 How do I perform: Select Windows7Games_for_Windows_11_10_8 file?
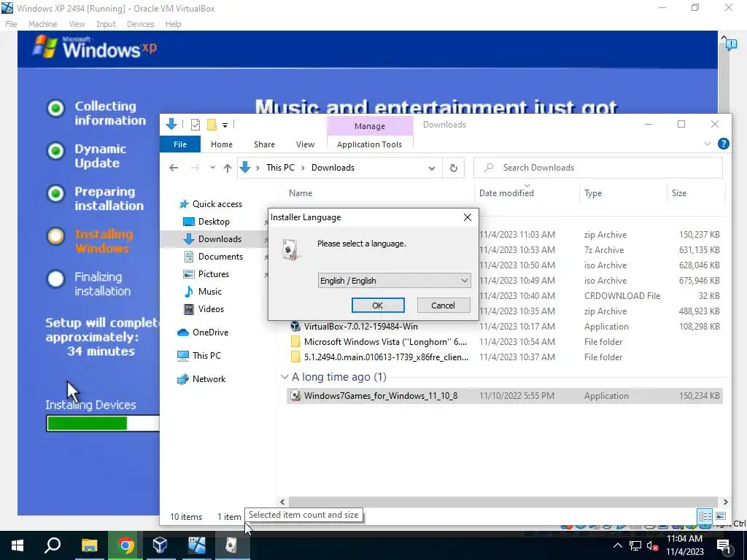pyautogui.click(x=381, y=396)
